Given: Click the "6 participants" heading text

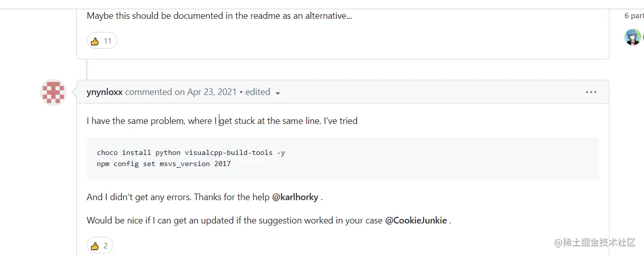Looking at the screenshot, I should click(634, 16).
